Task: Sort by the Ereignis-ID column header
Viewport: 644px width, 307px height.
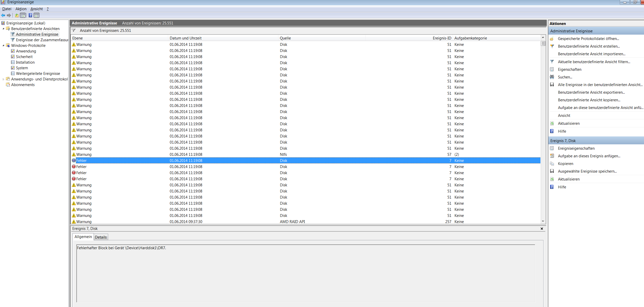Action: click(442, 38)
